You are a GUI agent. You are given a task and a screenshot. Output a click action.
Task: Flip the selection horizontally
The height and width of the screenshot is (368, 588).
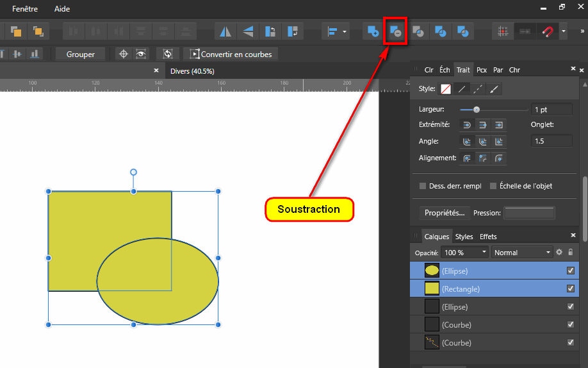(x=225, y=31)
